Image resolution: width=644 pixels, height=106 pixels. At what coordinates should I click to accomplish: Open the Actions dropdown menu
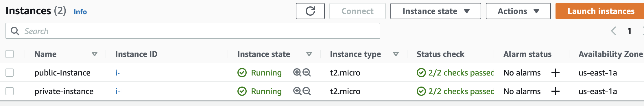point(518,11)
